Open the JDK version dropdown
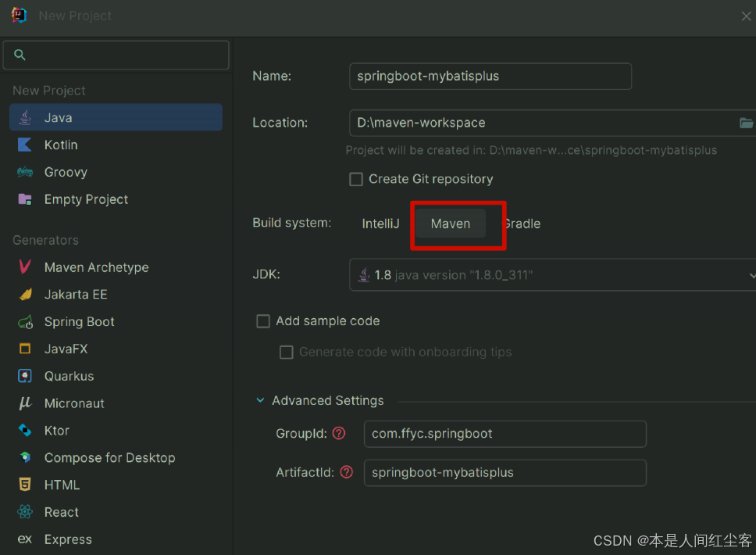Viewport: 756px width, 555px height. point(751,275)
